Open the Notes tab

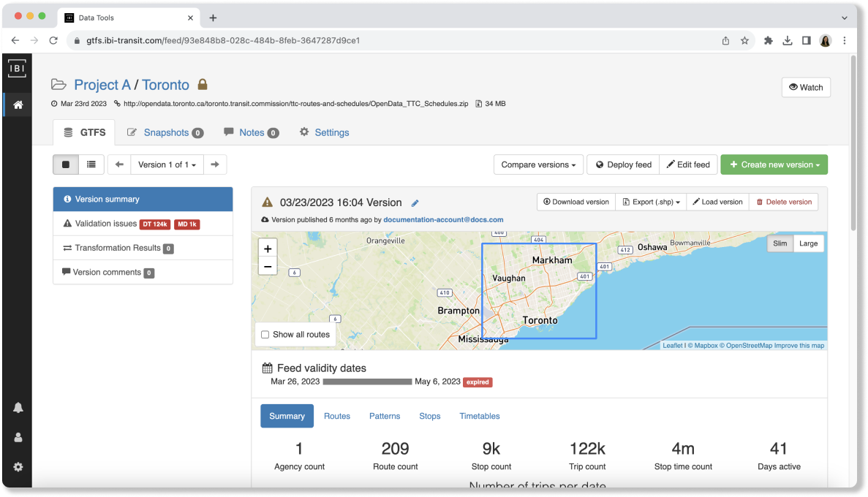coord(251,133)
